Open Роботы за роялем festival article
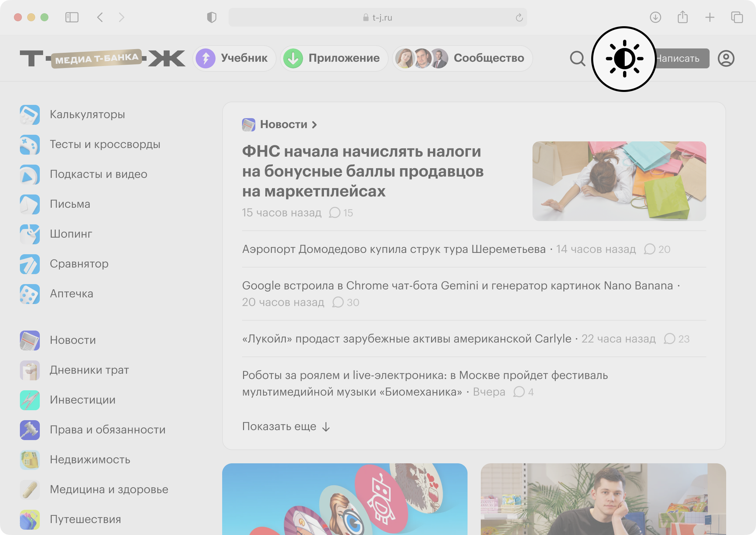Screen dimensions: 756x535 [x=425, y=384]
